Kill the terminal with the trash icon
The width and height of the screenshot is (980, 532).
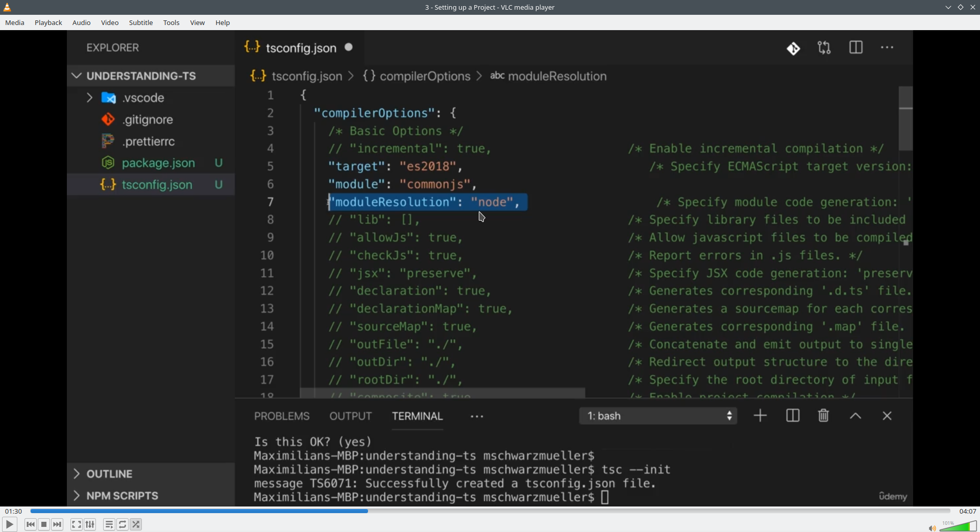point(823,416)
